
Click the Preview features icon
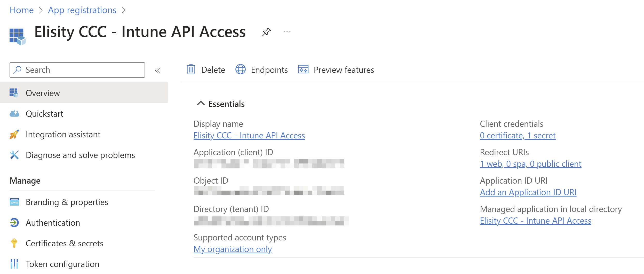303,70
